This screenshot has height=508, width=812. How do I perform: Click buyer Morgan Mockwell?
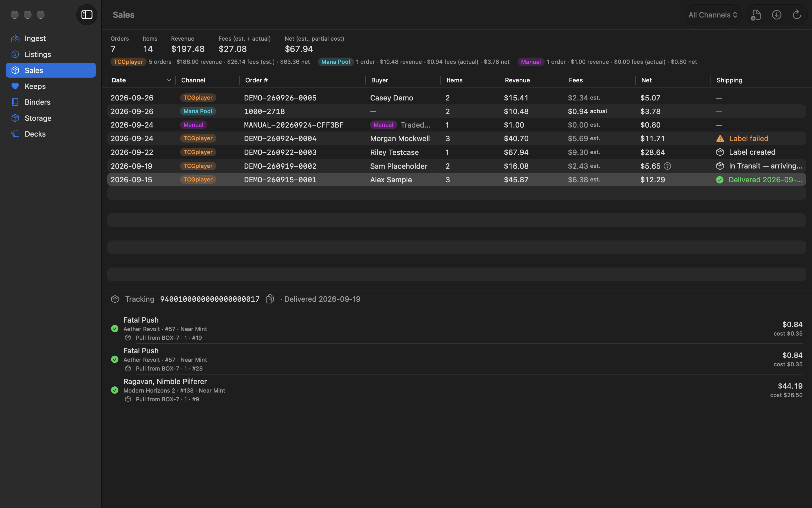tap(400, 138)
